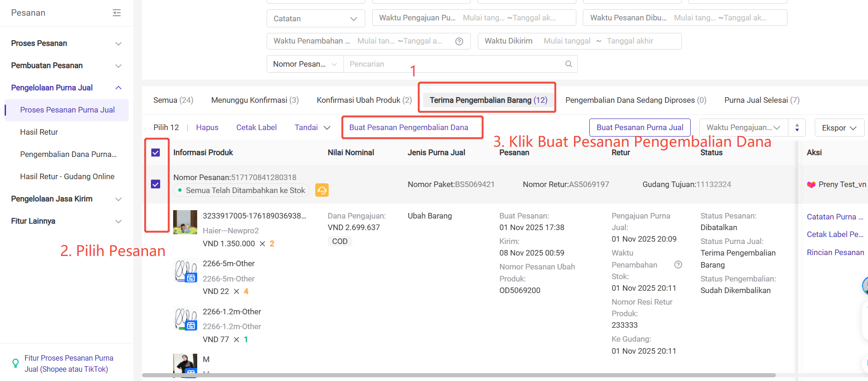Click the search magnifier icon

(568, 64)
